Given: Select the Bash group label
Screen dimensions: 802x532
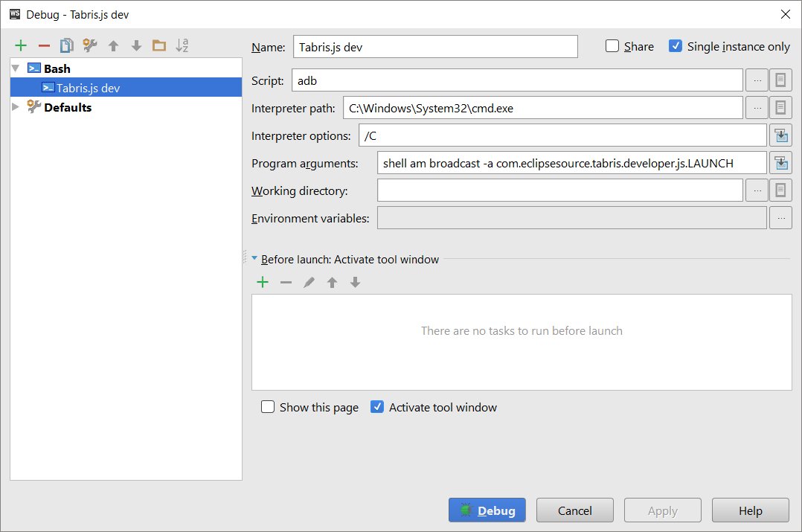Looking at the screenshot, I should coord(57,68).
